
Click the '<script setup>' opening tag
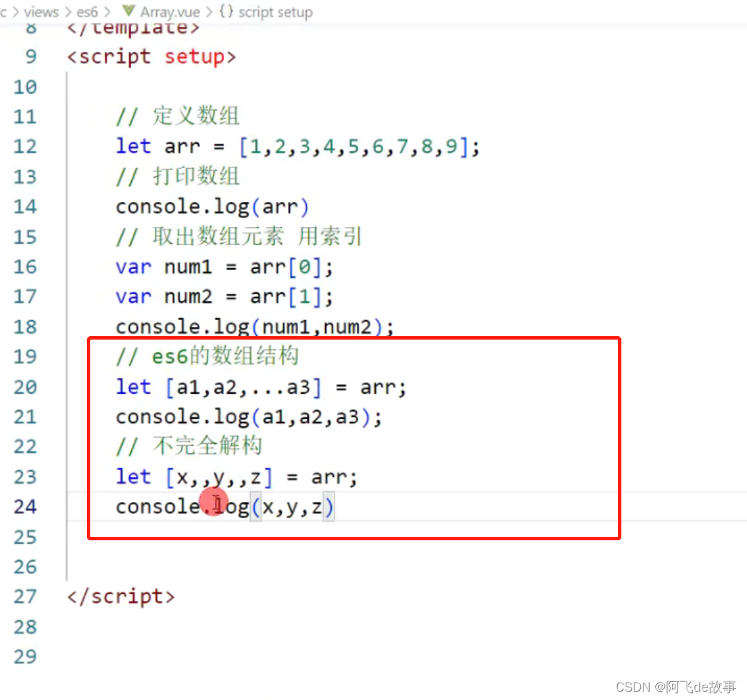point(151,57)
